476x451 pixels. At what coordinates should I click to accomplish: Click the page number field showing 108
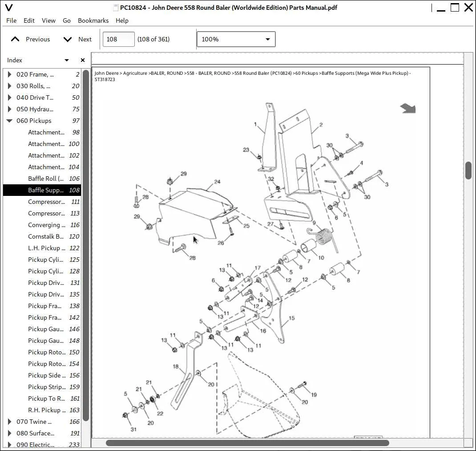tap(118, 39)
